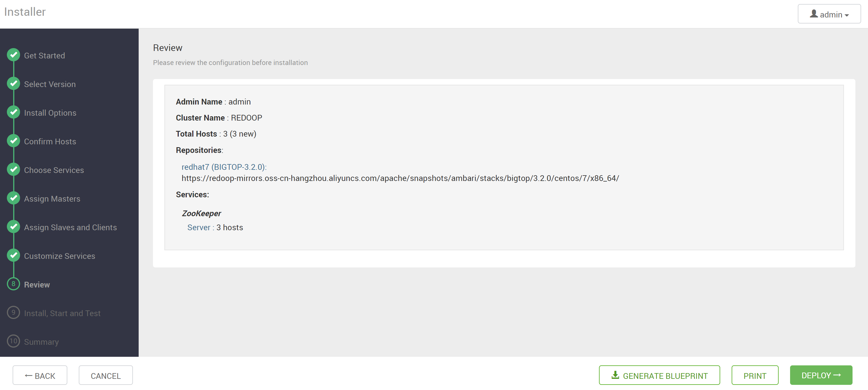Click the Install Options step checkmark icon

(13, 112)
